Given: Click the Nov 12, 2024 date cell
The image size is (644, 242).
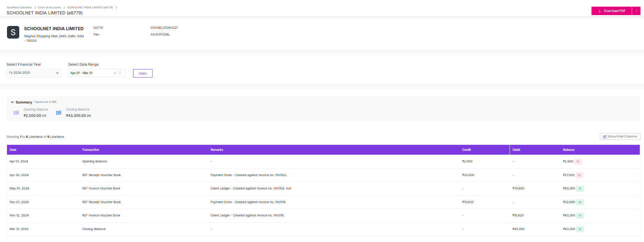Looking at the screenshot, I should [x=19, y=215].
